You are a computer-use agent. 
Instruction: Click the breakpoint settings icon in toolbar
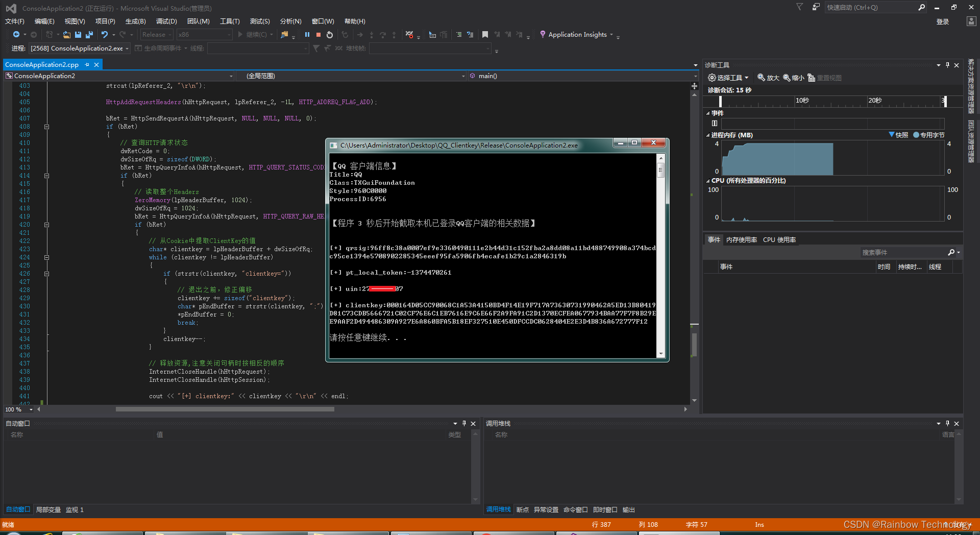tap(409, 35)
